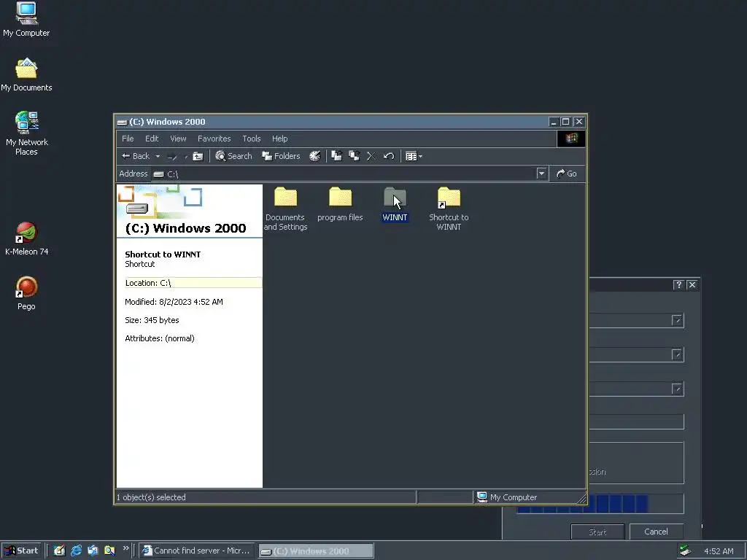Open the History toolbar icon

click(315, 156)
